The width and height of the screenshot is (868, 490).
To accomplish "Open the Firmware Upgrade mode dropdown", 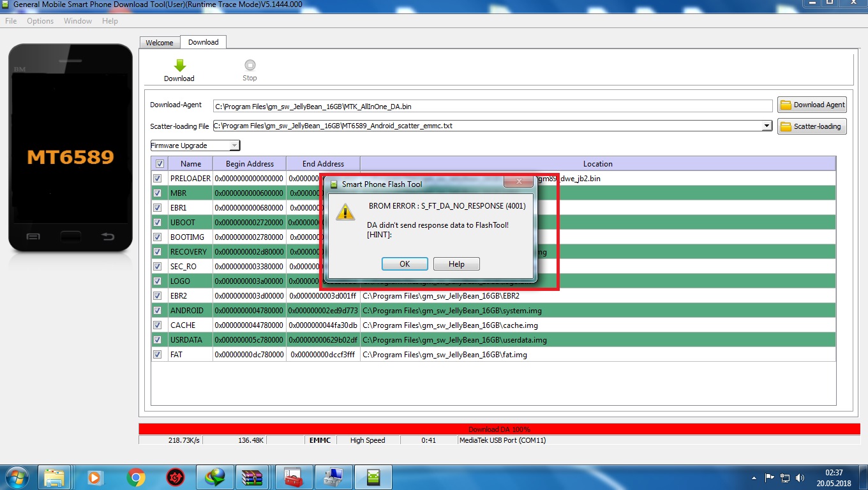I will [195, 145].
